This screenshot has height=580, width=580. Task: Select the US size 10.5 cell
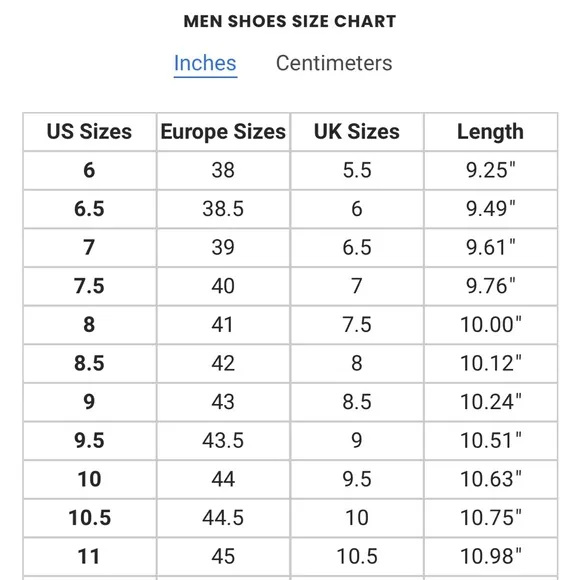coord(90,518)
